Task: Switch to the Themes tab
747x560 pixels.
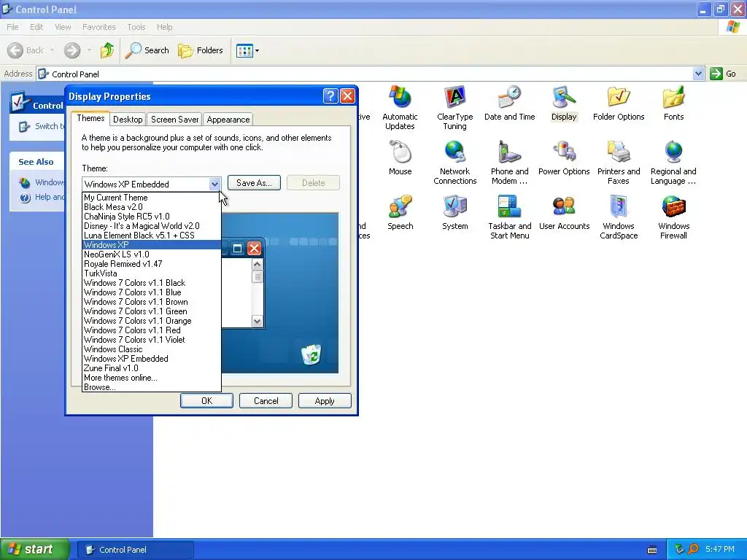Action: 90,119
